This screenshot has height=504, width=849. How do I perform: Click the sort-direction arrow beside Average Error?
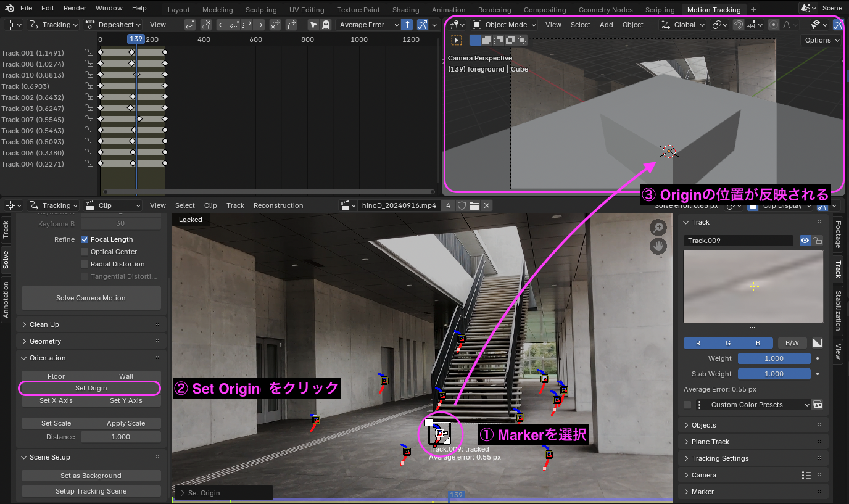point(407,25)
